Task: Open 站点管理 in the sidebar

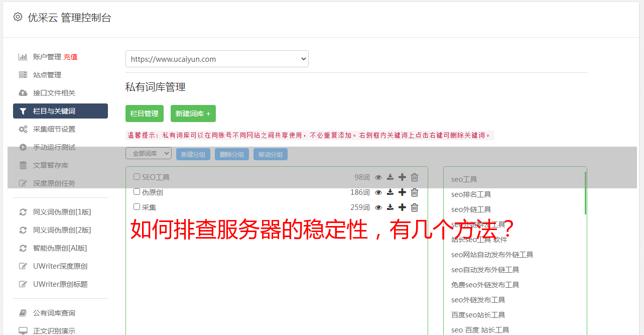Action: [x=47, y=75]
